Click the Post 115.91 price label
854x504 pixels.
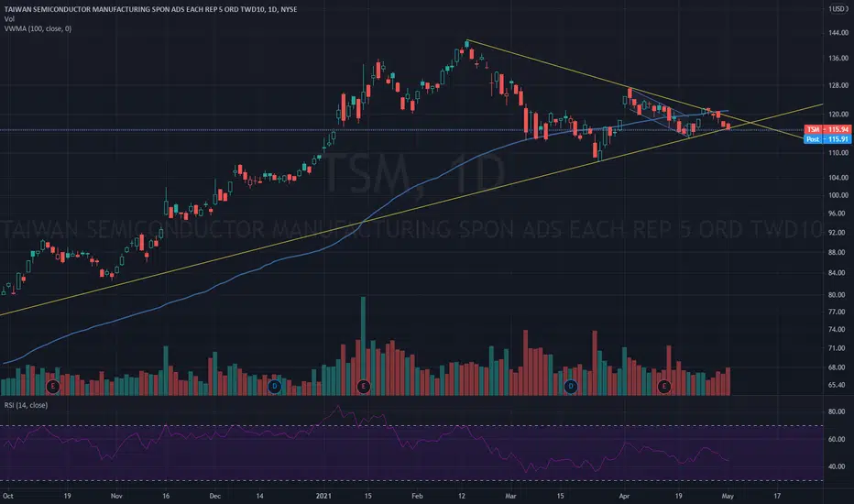click(x=827, y=139)
